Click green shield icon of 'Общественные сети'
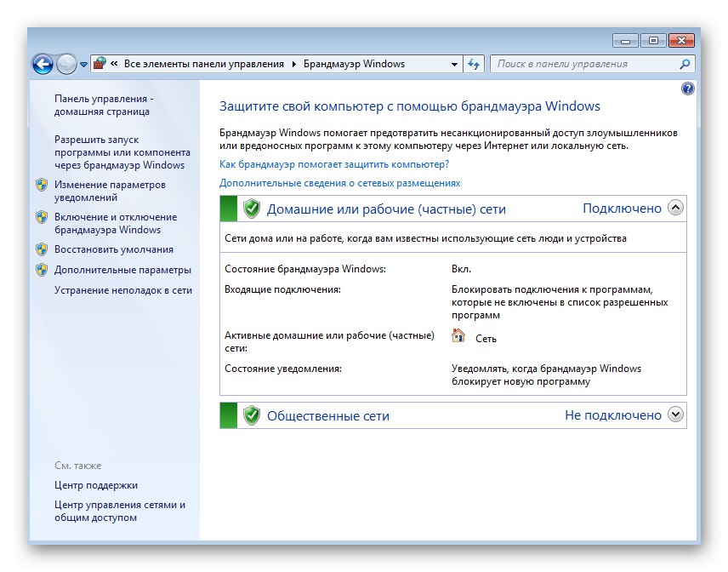The width and height of the screenshot is (728, 572). 252,415
